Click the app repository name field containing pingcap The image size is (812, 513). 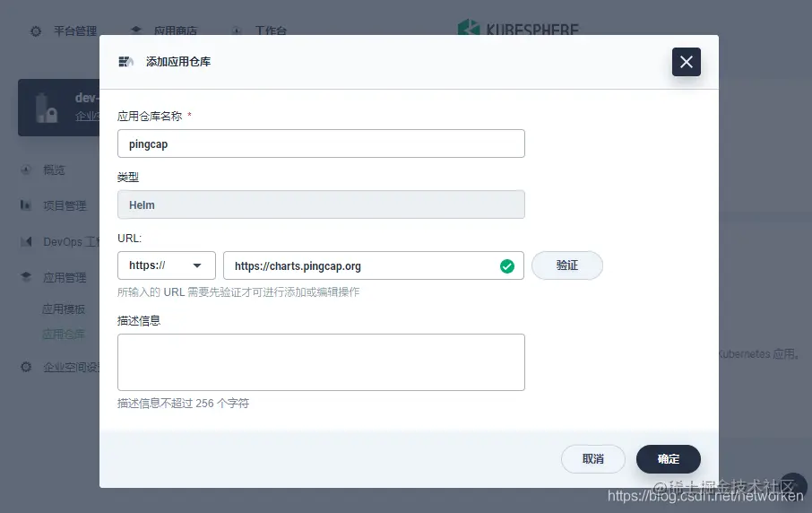(321, 143)
